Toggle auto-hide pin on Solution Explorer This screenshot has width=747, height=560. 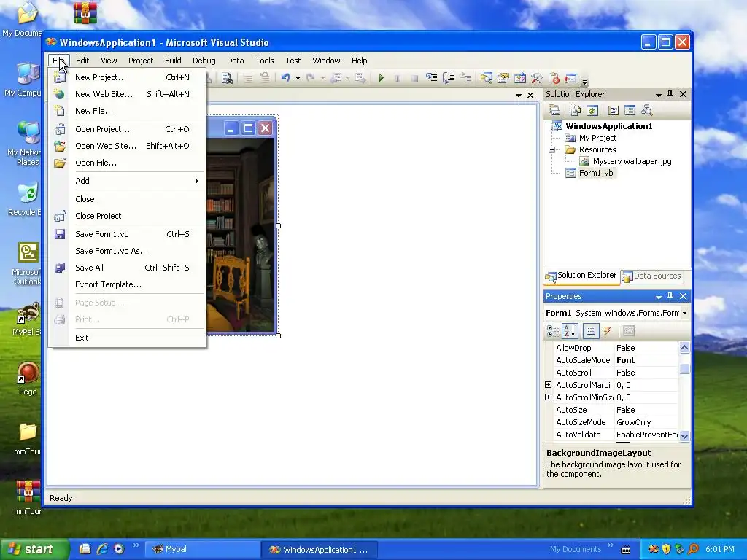pos(670,94)
